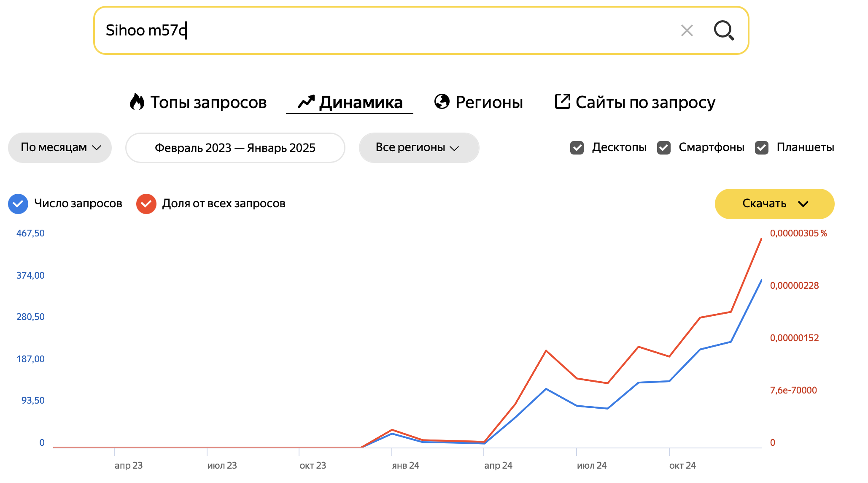
Task: Click the 374,00 left axis value
Action: tap(30, 276)
